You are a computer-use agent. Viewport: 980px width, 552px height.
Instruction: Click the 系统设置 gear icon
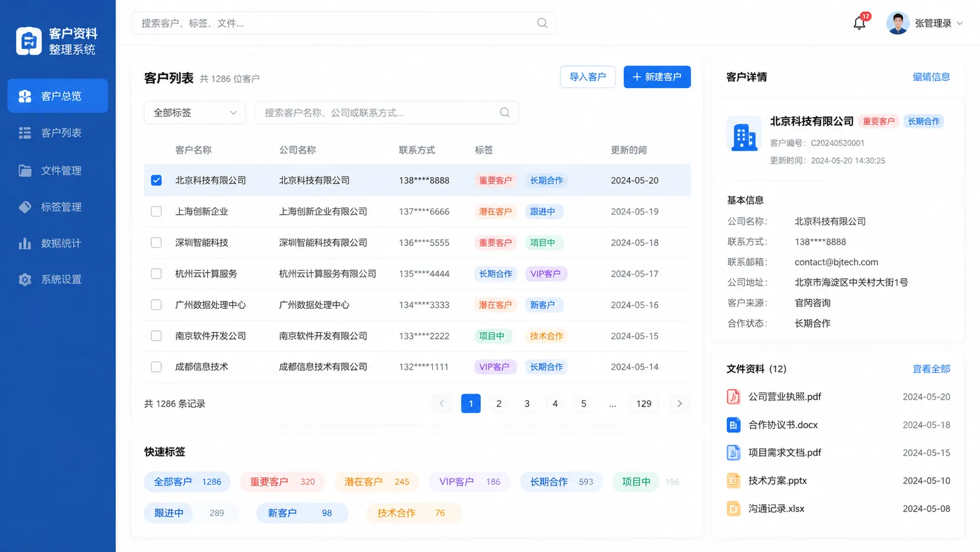[25, 280]
